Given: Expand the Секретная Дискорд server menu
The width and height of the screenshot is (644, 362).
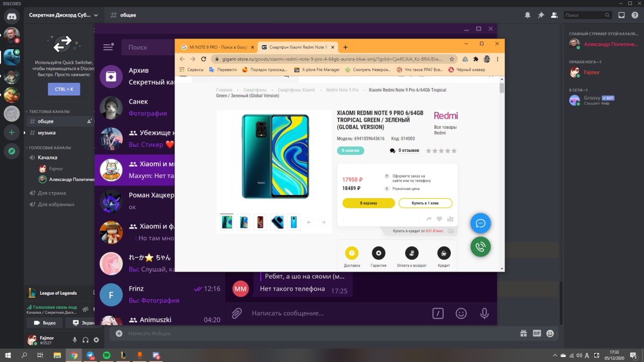Looking at the screenshot, I should (63, 15).
